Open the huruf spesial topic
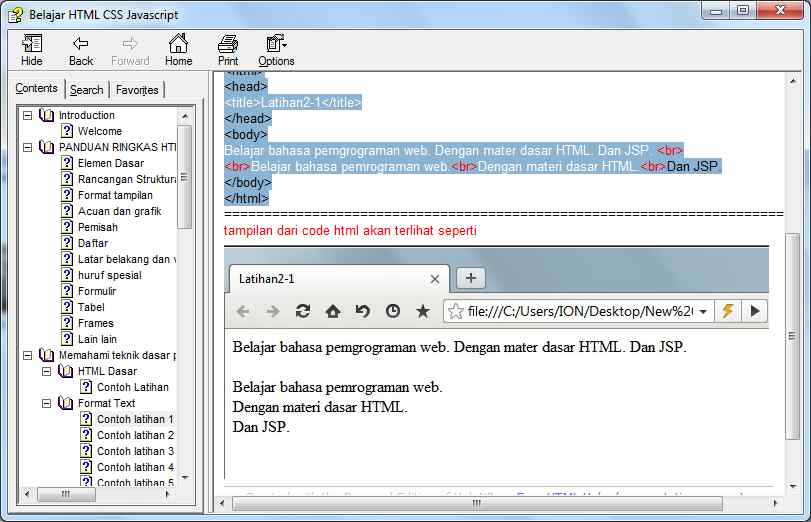Screen dimensions: 811x522 [110, 276]
